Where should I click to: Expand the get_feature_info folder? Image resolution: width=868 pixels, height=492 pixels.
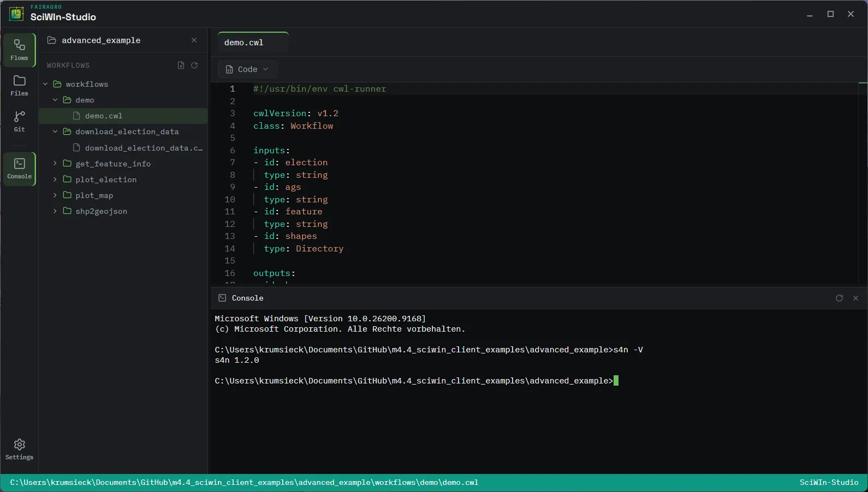pos(55,164)
